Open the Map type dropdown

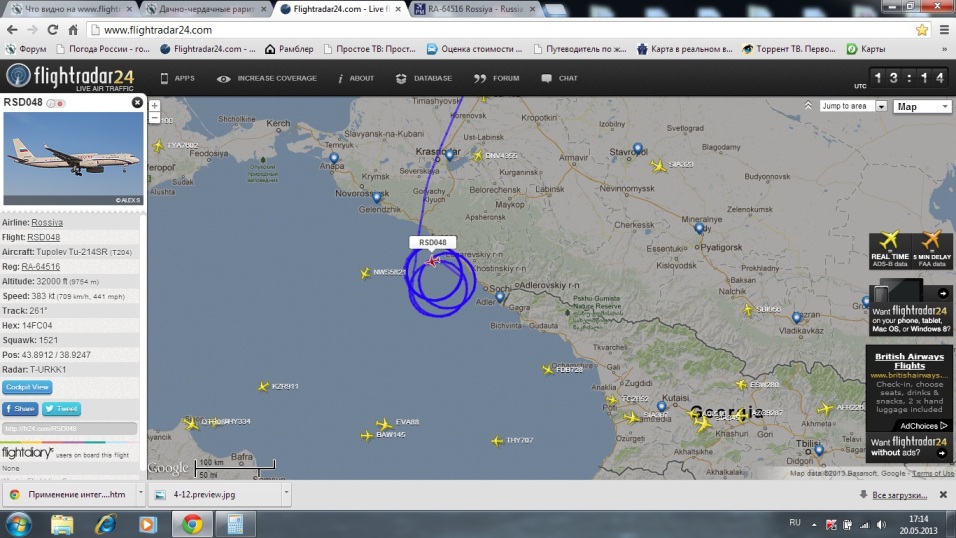[922, 106]
